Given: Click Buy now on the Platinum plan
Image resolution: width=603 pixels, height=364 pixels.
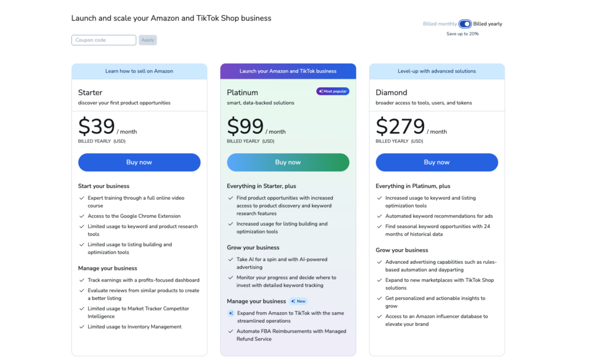Looking at the screenshot, I should point(287,162).
